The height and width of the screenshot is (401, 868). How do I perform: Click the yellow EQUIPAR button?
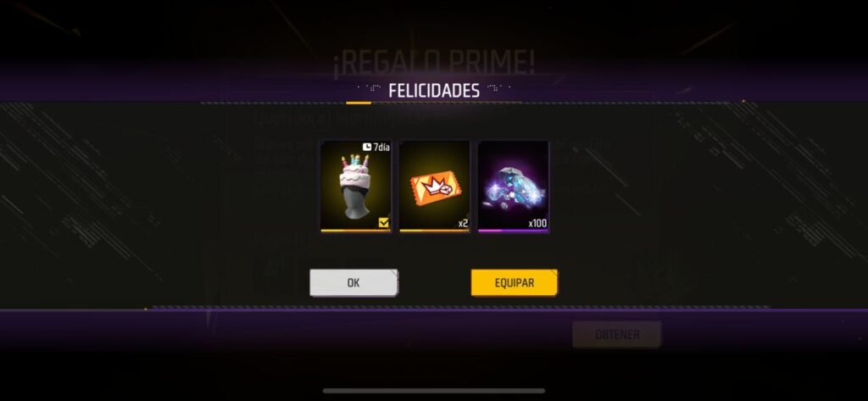point(515,282)
